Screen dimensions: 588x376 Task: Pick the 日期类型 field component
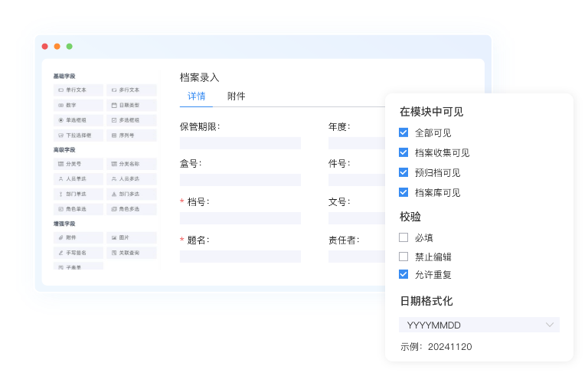(x=131, y=105)
